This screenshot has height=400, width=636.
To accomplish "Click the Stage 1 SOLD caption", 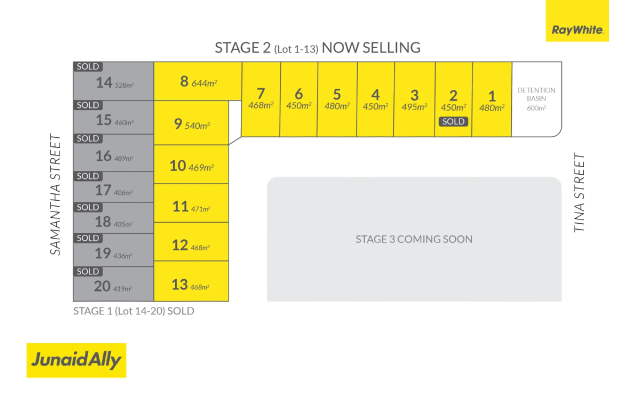I will coord(133,311).
